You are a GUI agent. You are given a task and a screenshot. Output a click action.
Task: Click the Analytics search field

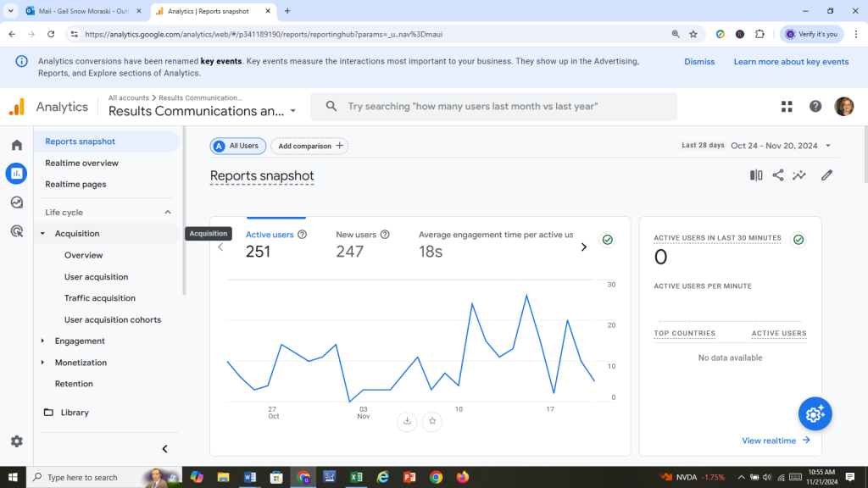(494, 106)
